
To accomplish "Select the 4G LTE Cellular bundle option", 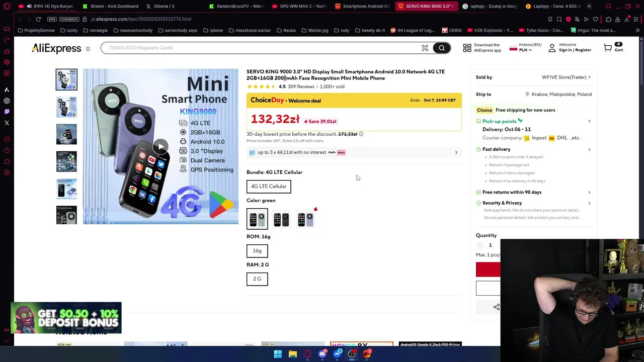I will pos(269,187).
